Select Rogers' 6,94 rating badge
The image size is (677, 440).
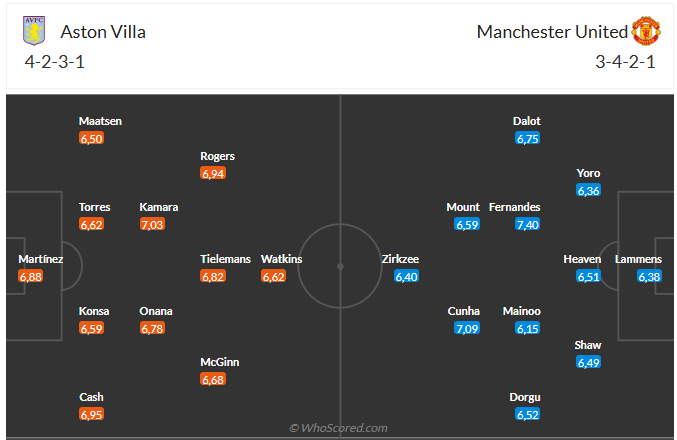[213, 173]
